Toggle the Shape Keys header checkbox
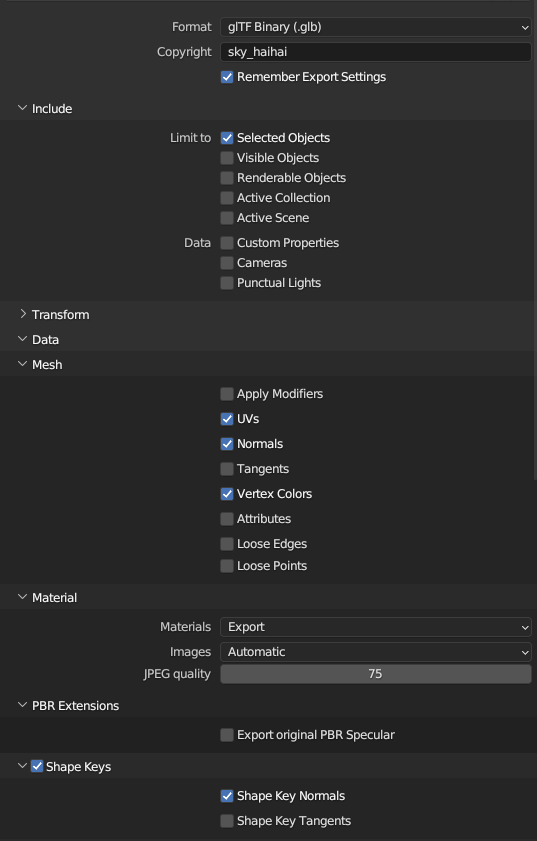The image size is (537, 841). [37, 766]
